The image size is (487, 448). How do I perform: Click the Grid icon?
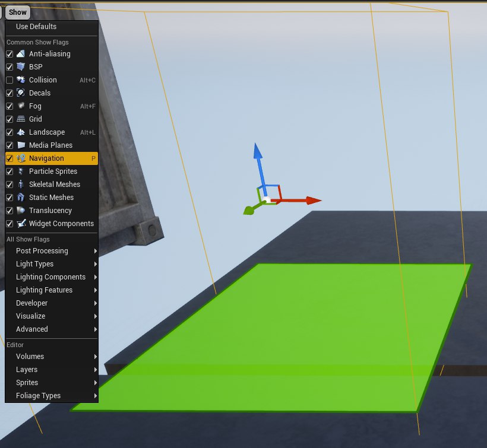(21, 119)
